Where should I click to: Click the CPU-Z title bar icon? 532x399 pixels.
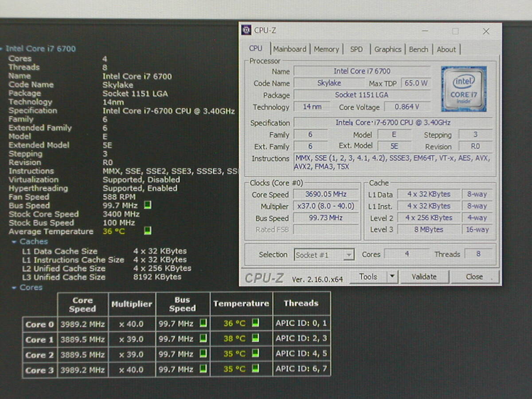[246, 31]
